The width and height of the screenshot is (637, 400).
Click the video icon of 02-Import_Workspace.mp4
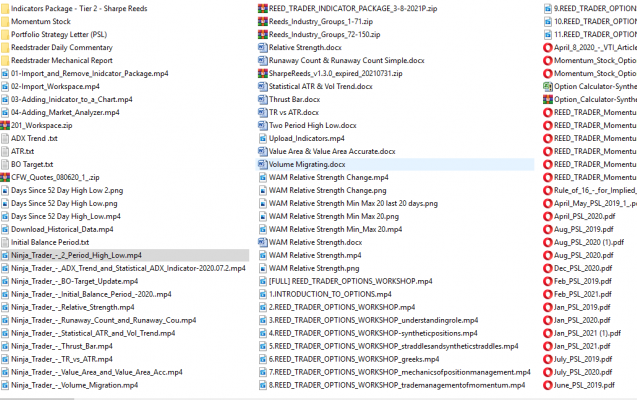tap(5, 86)
